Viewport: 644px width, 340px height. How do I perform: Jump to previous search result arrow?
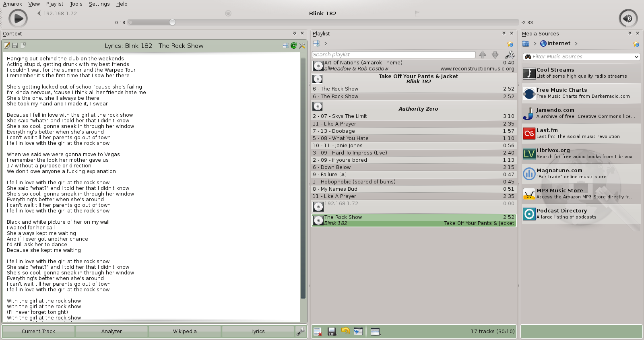(483, 54)
